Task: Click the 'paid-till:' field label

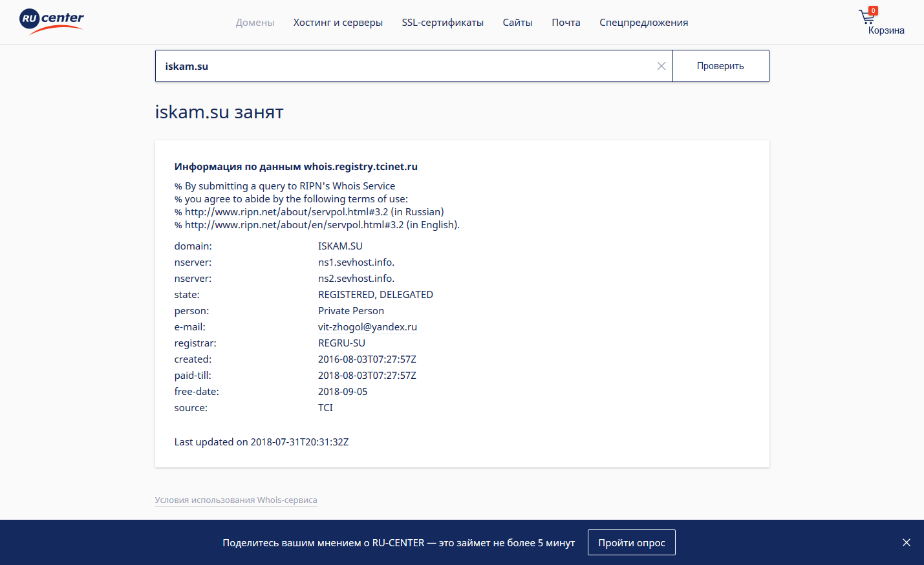Action: (193, 376)
